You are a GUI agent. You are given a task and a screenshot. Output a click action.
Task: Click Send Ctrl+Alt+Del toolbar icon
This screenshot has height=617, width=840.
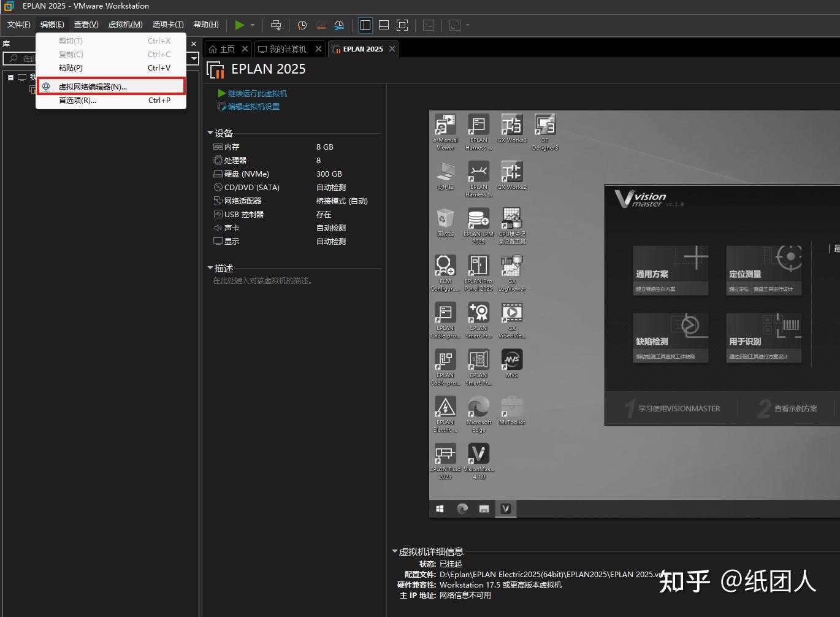coord(276,25)
